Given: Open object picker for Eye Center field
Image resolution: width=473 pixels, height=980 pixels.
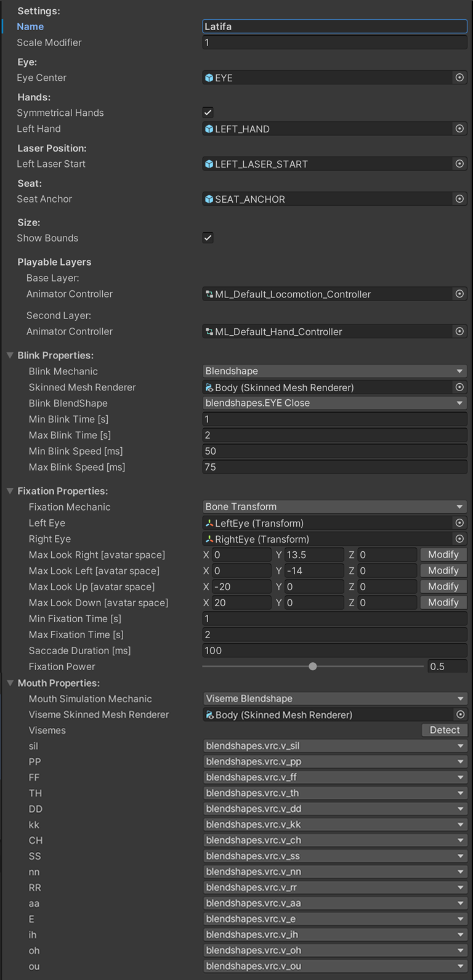Looking at the screenshot, I should (459, 78).
